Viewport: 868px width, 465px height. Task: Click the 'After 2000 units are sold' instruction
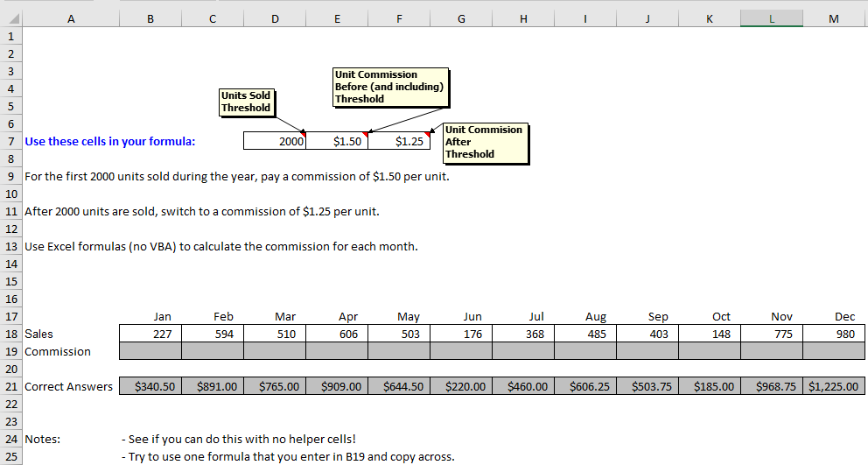click(x=202, y=212)
